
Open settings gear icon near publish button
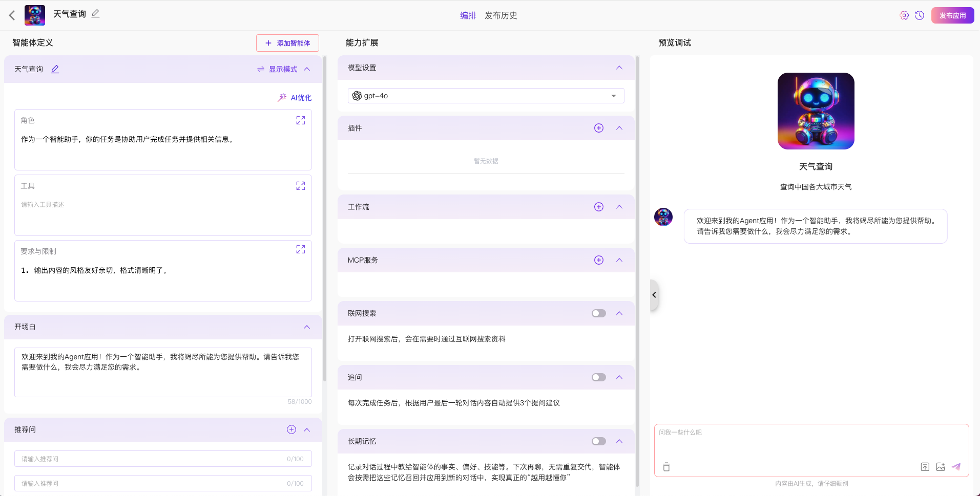click(x=904, y=15)
